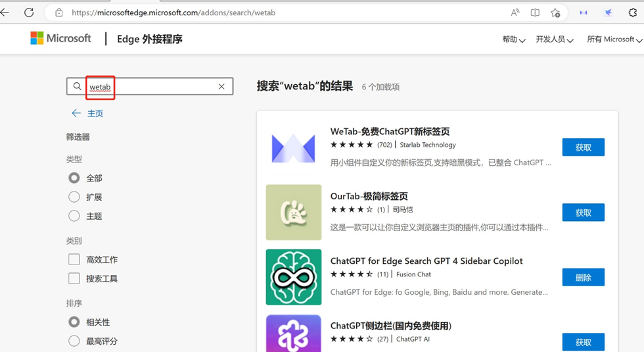
Task: Click the 6 个加载项 results count
Action: click(x=380, y=87)
